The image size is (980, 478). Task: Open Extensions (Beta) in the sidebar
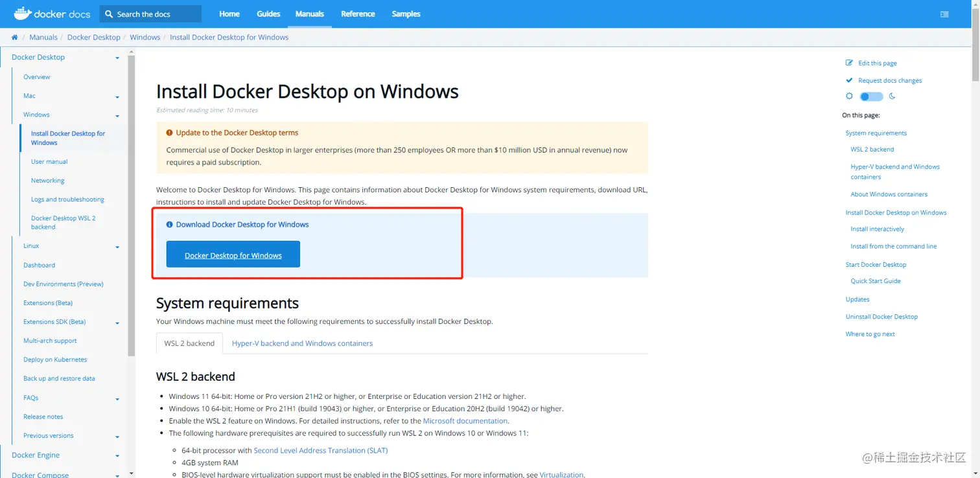pyautogui.click(x=48, y=303)
